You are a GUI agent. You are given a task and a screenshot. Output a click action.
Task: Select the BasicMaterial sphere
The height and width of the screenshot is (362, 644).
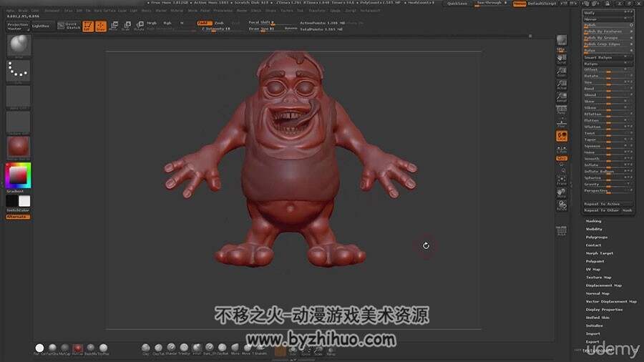[90, 348]
